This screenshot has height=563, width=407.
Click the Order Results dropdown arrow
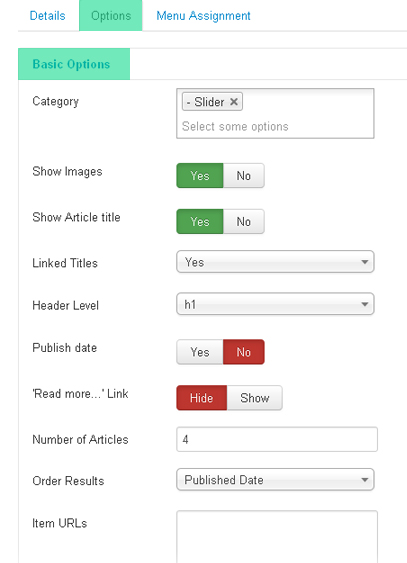(x=365, y=480)
